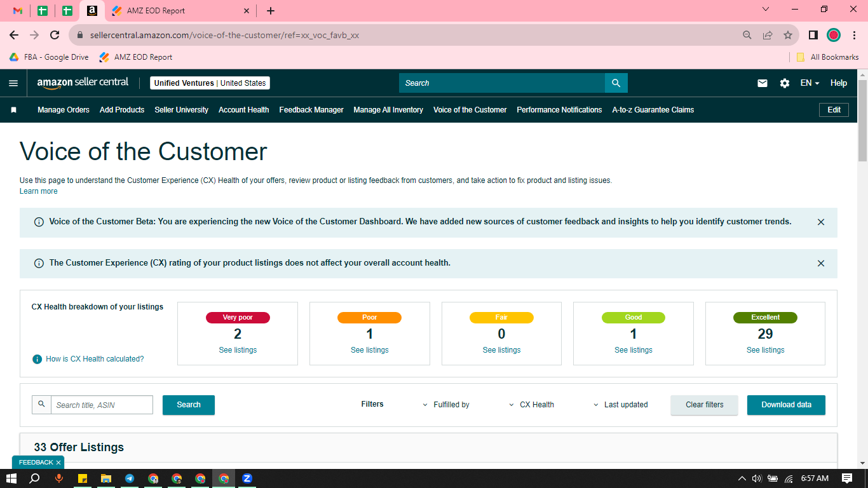Open File Explorer from the taskbar
Viewport: 868px width, 488px height.
106,478
